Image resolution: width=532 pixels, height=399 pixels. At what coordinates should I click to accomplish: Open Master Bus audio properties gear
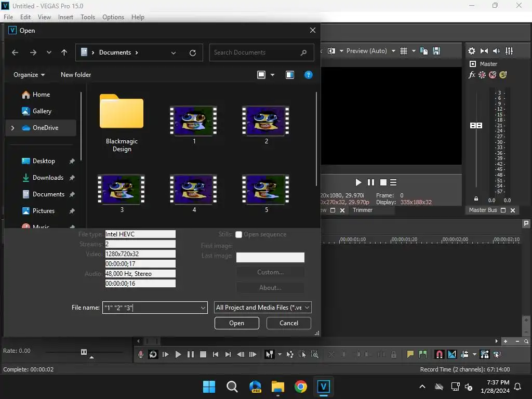coord(472,51)
